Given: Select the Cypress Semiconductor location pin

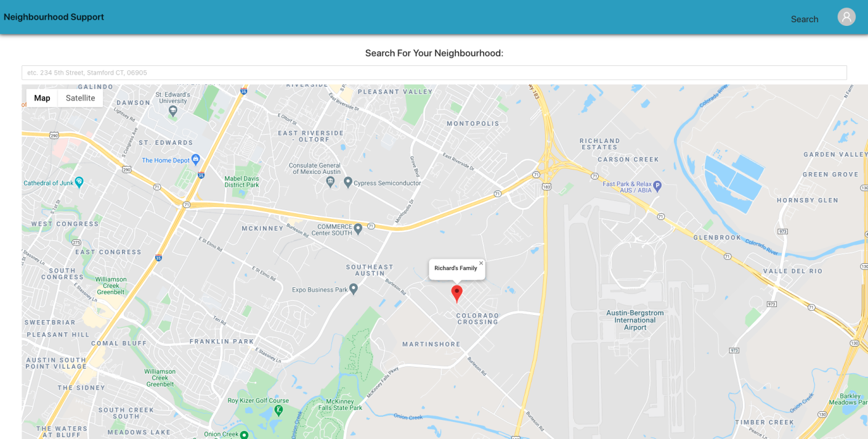Looking at the screenshot, I should click(348, 183).
